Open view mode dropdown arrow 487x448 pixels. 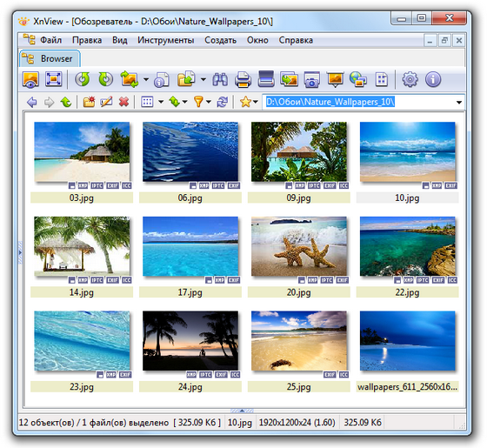point(161,102)
